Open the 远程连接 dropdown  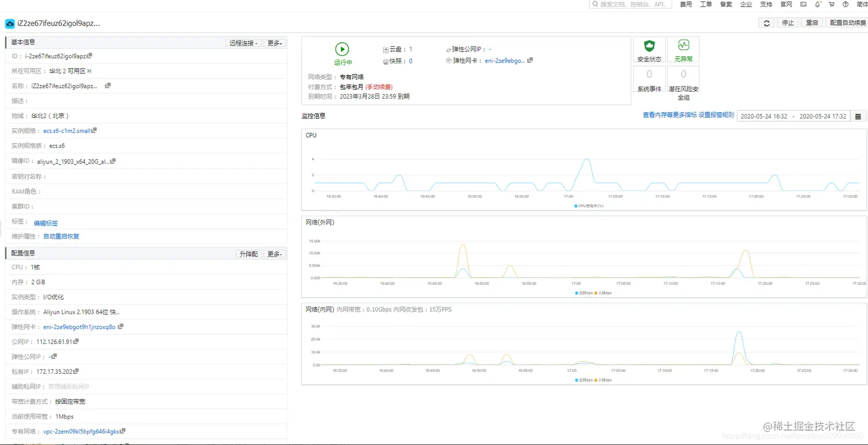pyautogui.click(x=243, y=43)
